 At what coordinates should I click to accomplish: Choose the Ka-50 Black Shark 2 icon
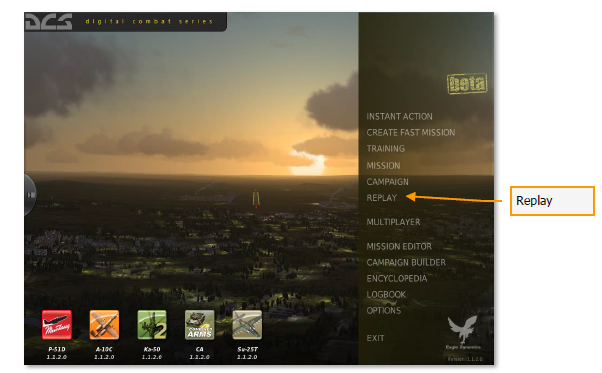(x=152, y=325)
